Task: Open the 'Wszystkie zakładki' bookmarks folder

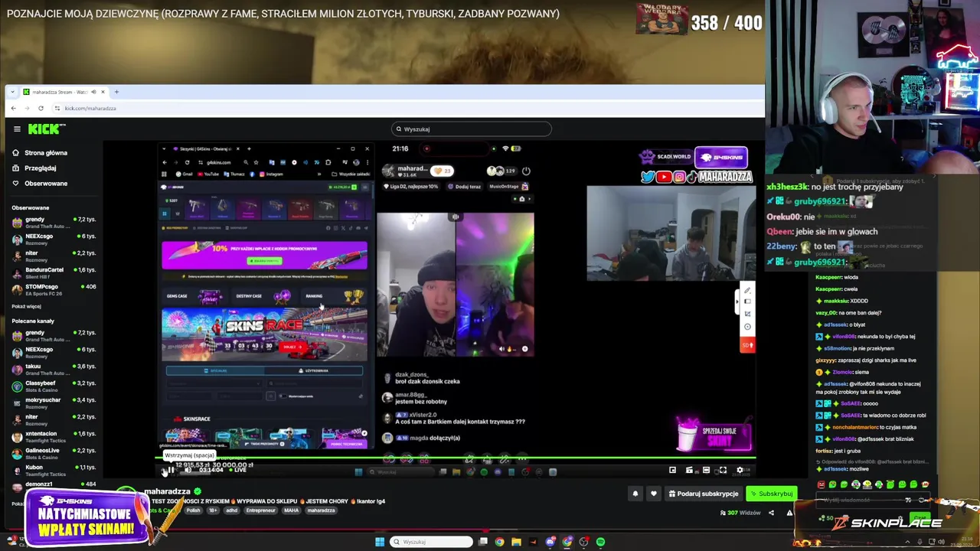Action: (x=351, y=174)
